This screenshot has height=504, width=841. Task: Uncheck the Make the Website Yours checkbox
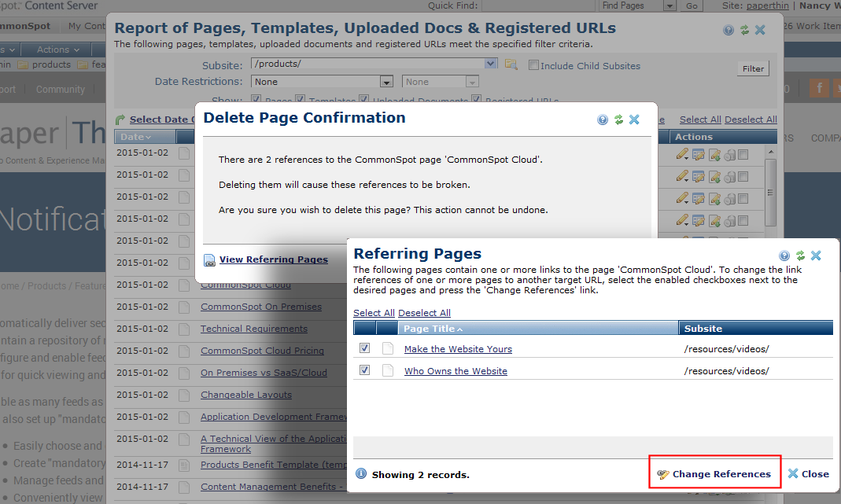365,348
